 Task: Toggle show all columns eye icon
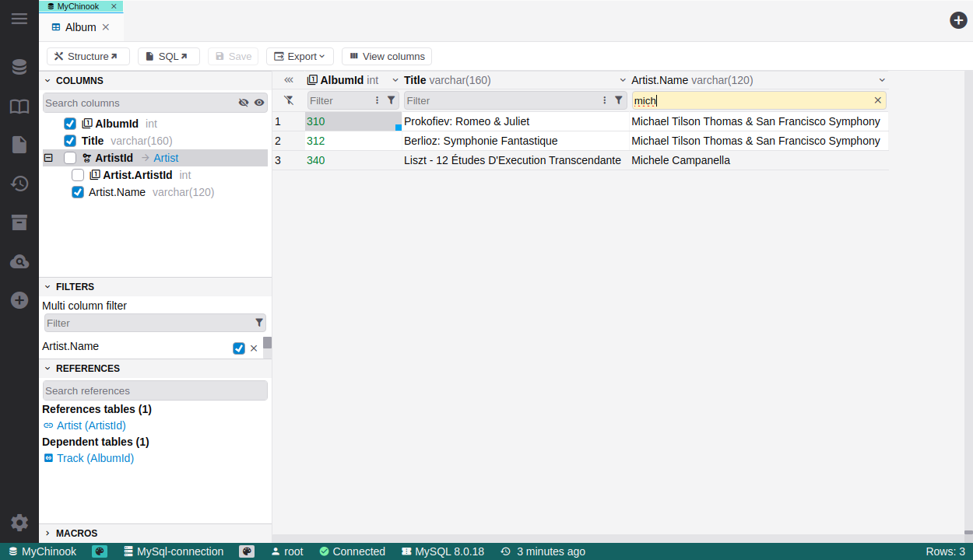(x=259, y=103)
